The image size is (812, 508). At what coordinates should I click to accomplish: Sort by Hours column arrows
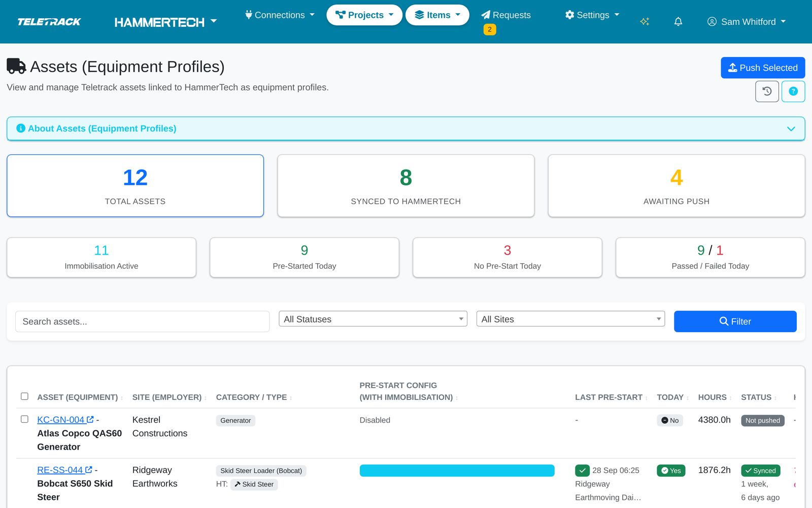coord(731,398)
